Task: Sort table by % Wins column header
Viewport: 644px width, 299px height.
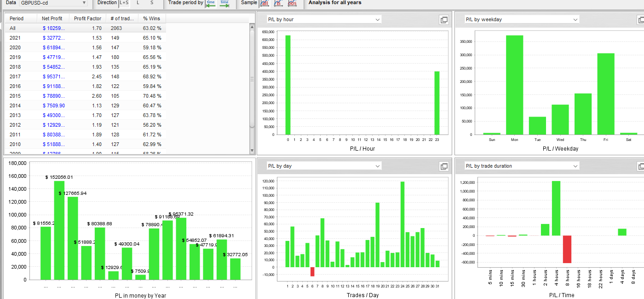Action: tap(152, 18)
